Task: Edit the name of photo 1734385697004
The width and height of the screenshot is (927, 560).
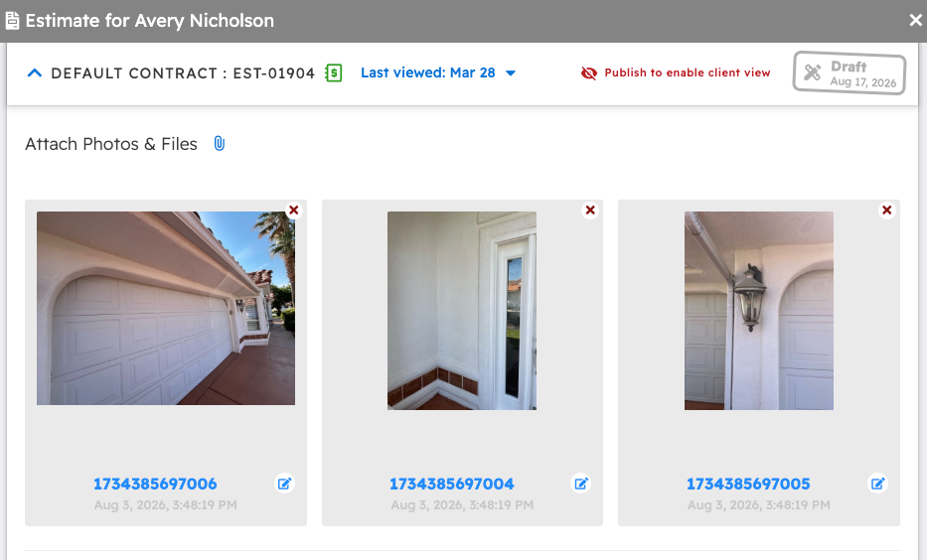Action: pos(581,484)
